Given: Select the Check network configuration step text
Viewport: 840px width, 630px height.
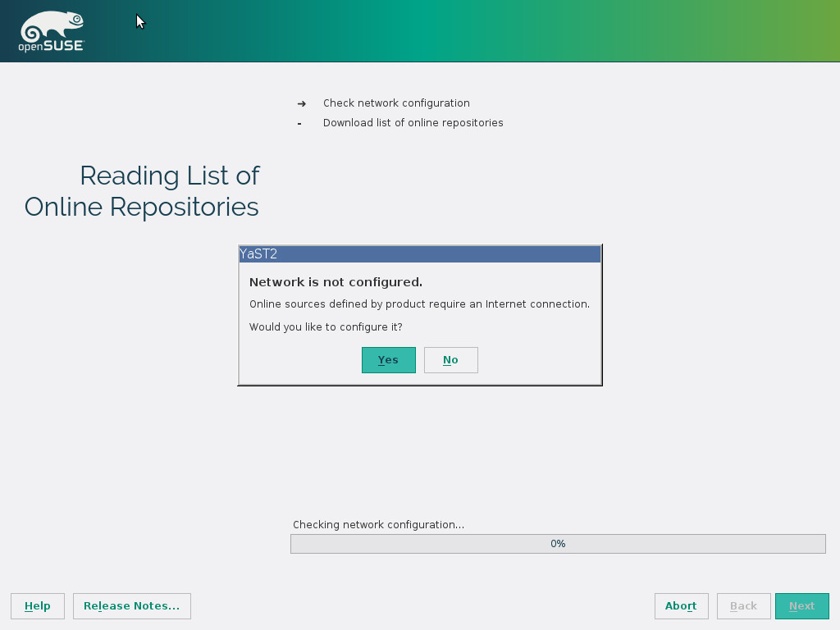Looking at the screenshot, I should (x=396, y=103).
